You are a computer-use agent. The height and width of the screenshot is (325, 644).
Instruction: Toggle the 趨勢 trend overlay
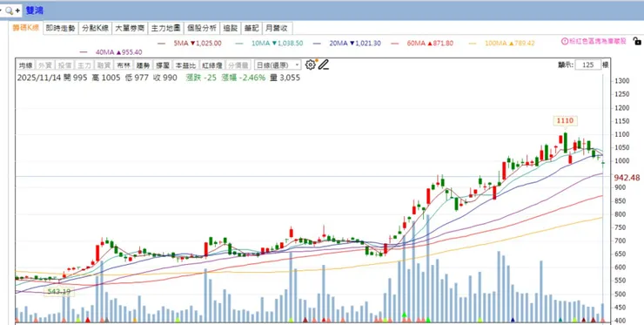[143, 65]
